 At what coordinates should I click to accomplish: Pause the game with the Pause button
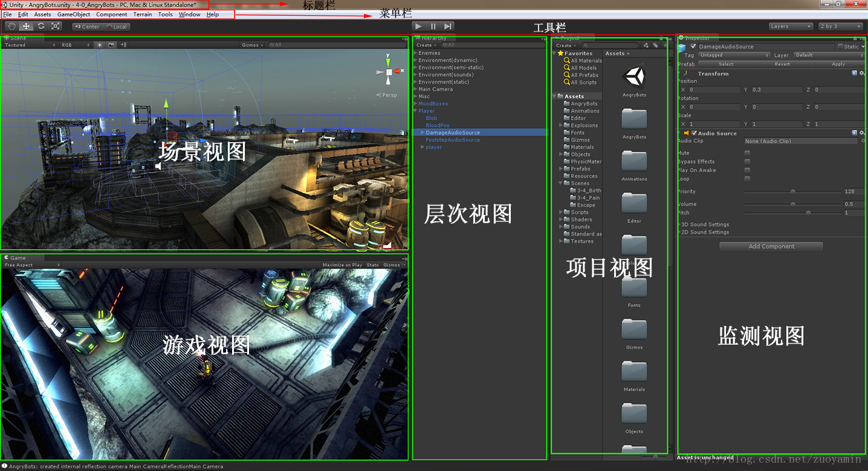pyautogui.click(x=433, y=26)
